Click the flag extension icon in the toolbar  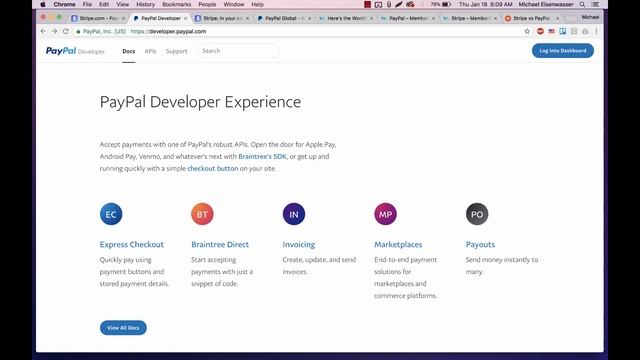[x=551, y=31]
